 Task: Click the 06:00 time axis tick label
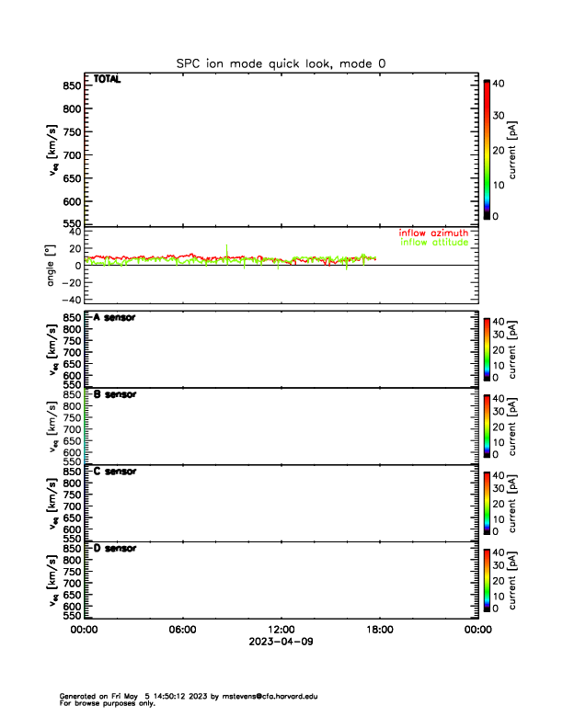(182, 630)
